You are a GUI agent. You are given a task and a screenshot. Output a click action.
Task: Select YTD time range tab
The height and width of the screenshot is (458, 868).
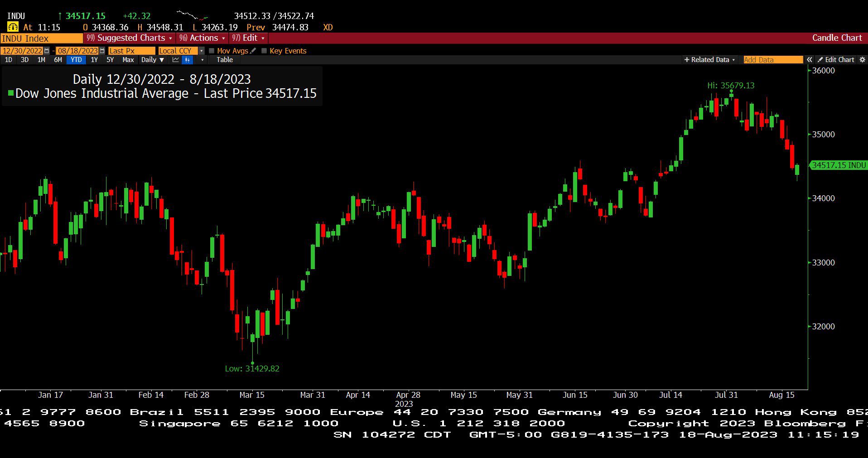point(76,60)
